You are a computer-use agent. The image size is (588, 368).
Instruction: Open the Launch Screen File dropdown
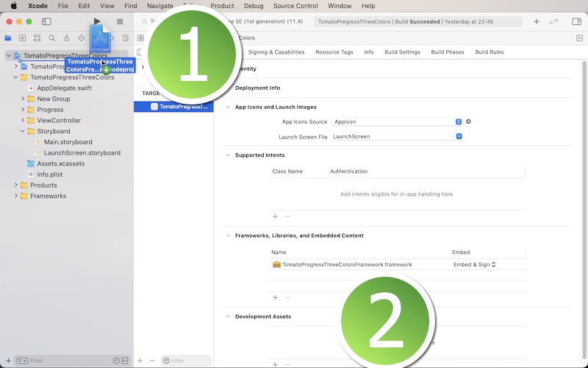pos(397,136)
